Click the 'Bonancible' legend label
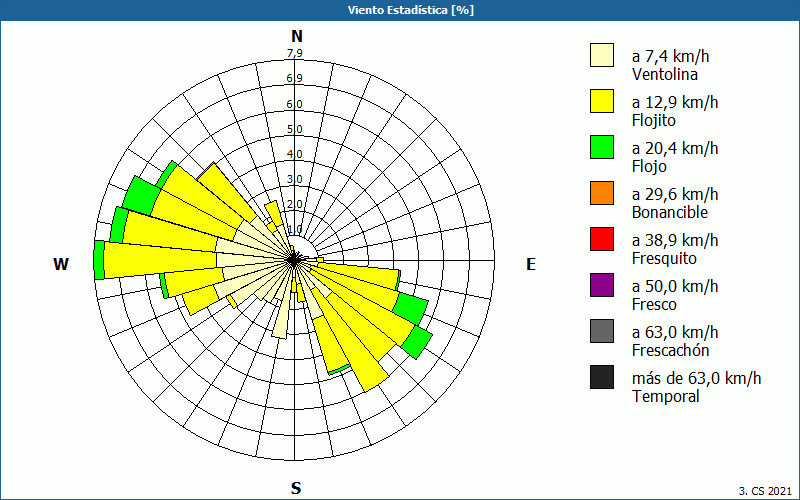Screen dimensions: 800x500 coord(670,212)
